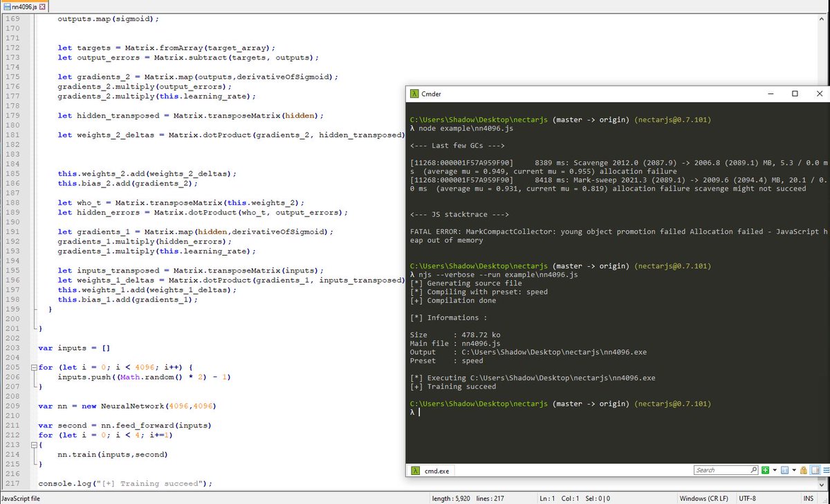Close the Cmder window
Screen dimensions: 830x504
tap(819, 93)
